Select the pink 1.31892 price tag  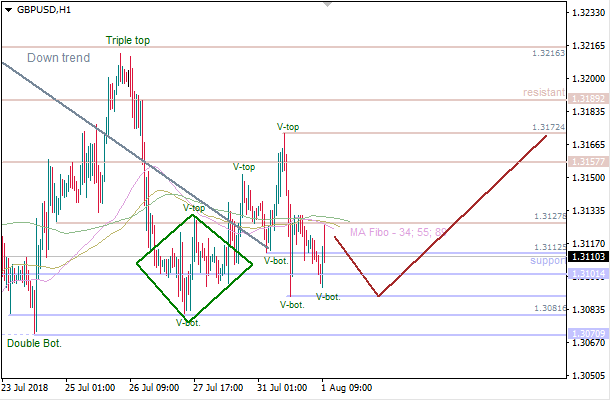585,99
